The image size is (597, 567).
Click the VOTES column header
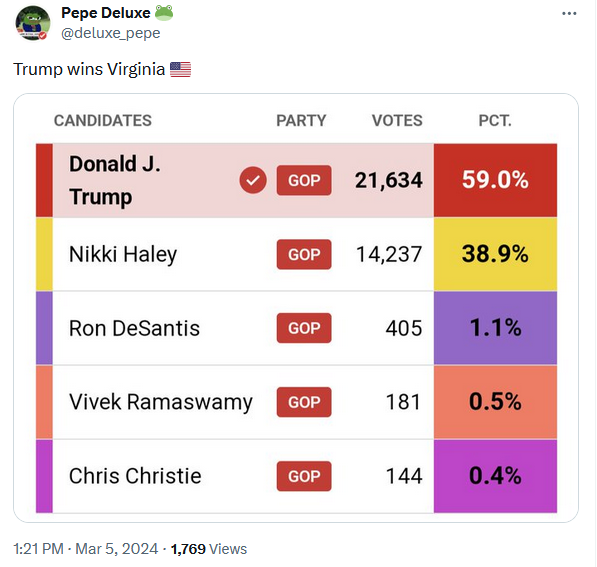[397, 121]
